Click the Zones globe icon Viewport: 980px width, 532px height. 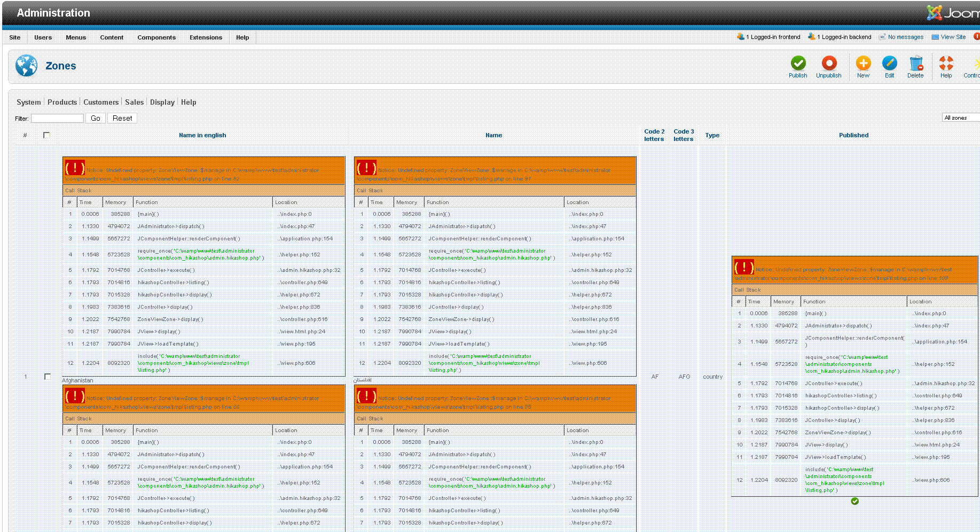pos(26,66)
